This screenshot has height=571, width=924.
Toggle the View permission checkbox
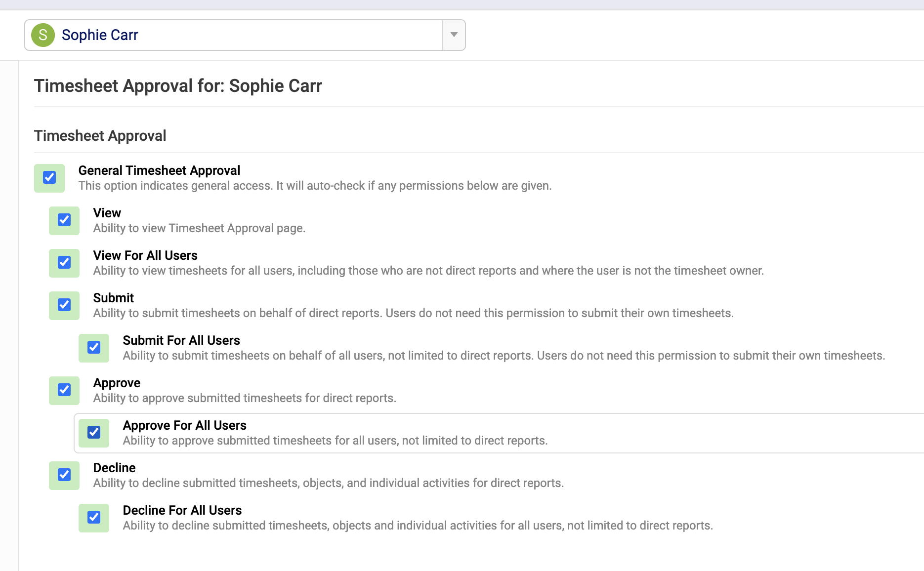[x=64, y=220]
